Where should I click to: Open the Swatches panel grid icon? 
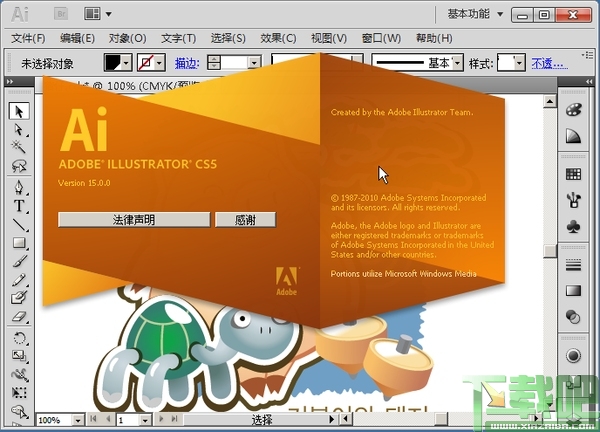point(573,174)
